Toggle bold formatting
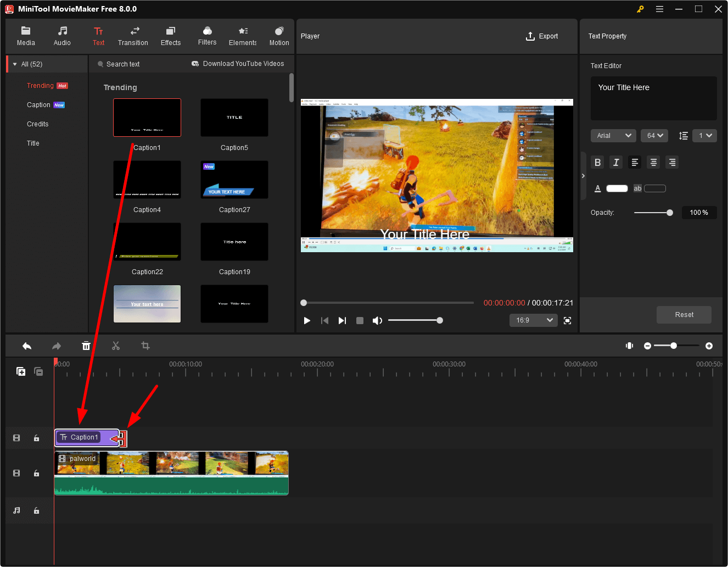The width and height of the screenshot is (728, 567). pyautogui.click(x=598, y=162)
